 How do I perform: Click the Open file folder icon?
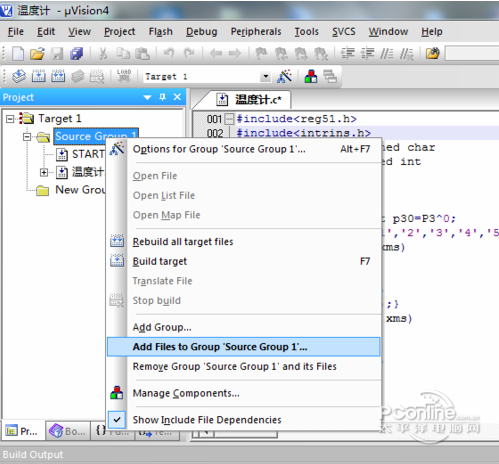[x=37, y=53]
